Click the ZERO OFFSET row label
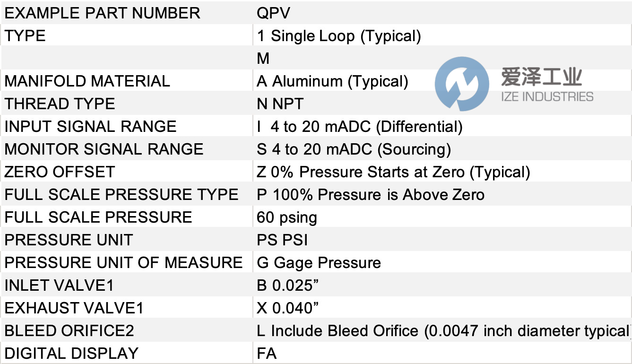632x364 pixels. (x=60, y=172)
